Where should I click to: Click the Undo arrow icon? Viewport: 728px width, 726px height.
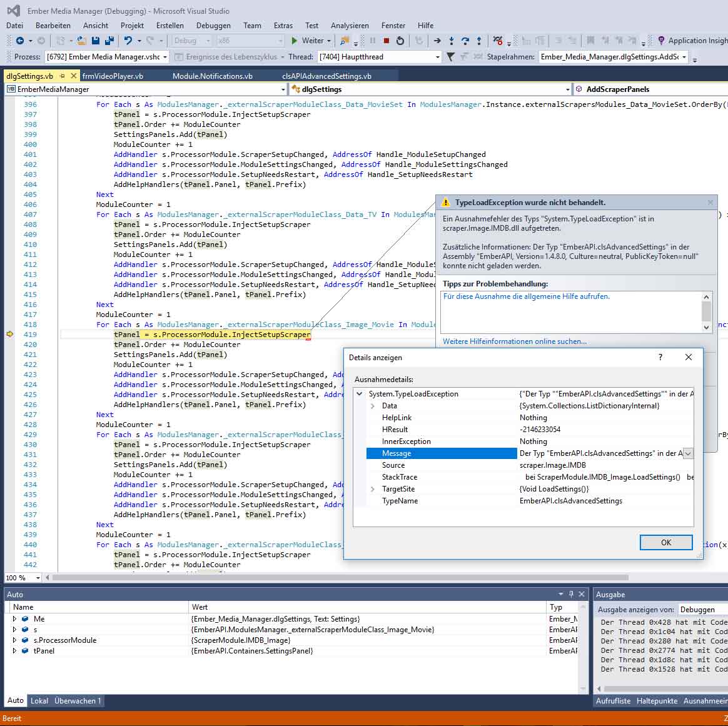click(x=128, y=41)
